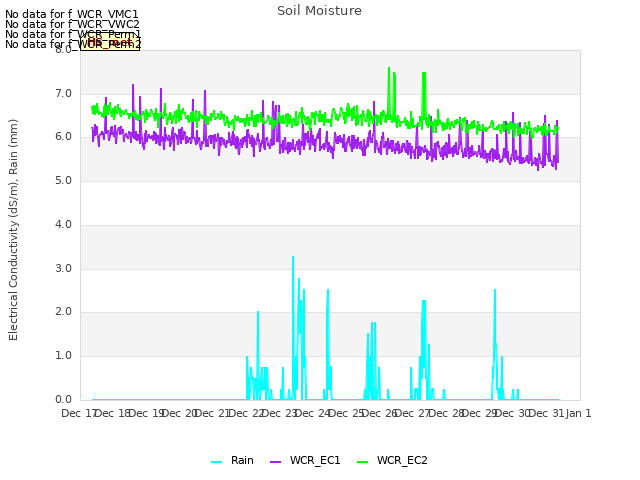Click the 'No data for f_WCR_VWC2' message
The width and height of the screenshot is (640, 480).
[72, 24]
